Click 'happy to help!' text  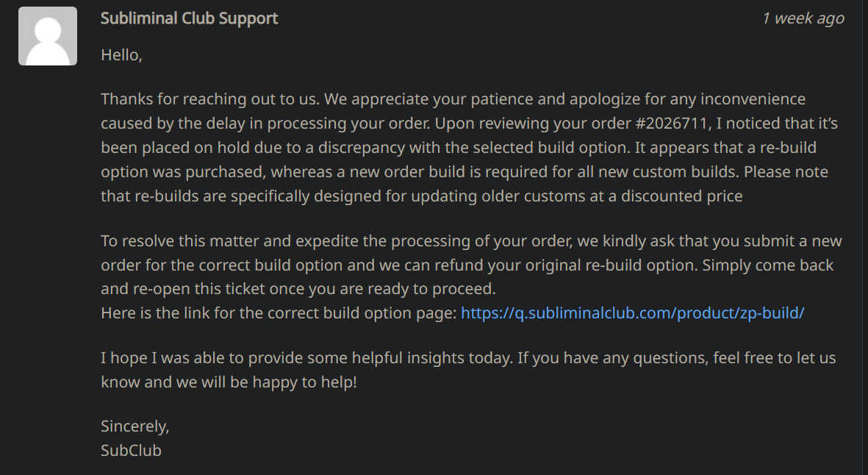pyautogui.click(x=304, y=382)
